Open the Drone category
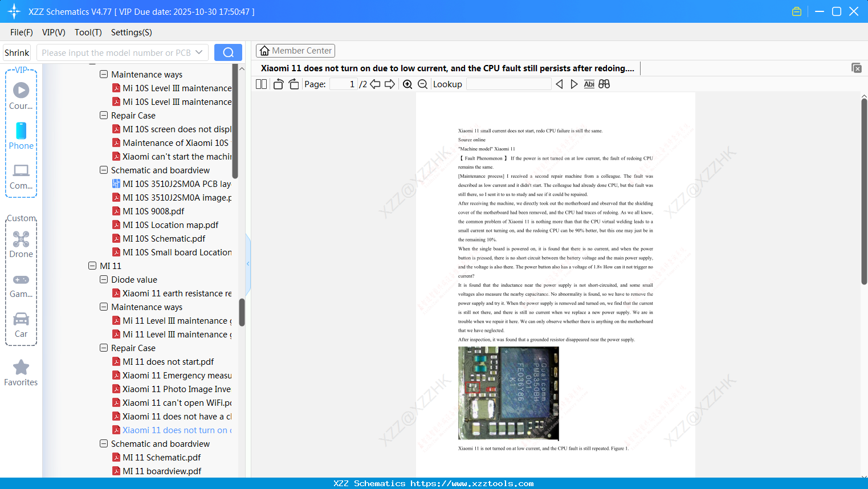Viewport: 868px width, 489px height. 21,244
